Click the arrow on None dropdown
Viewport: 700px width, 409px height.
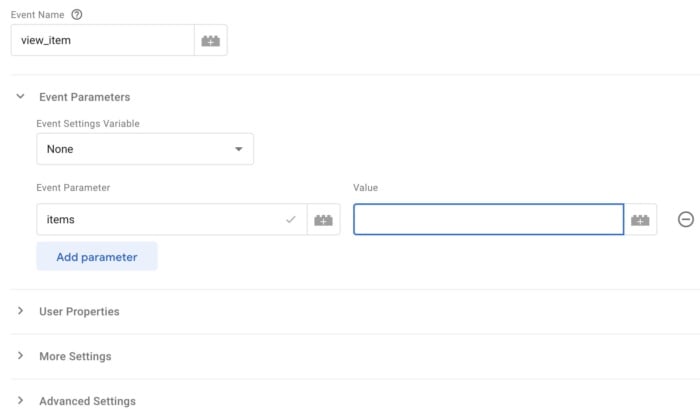point(239,149)
